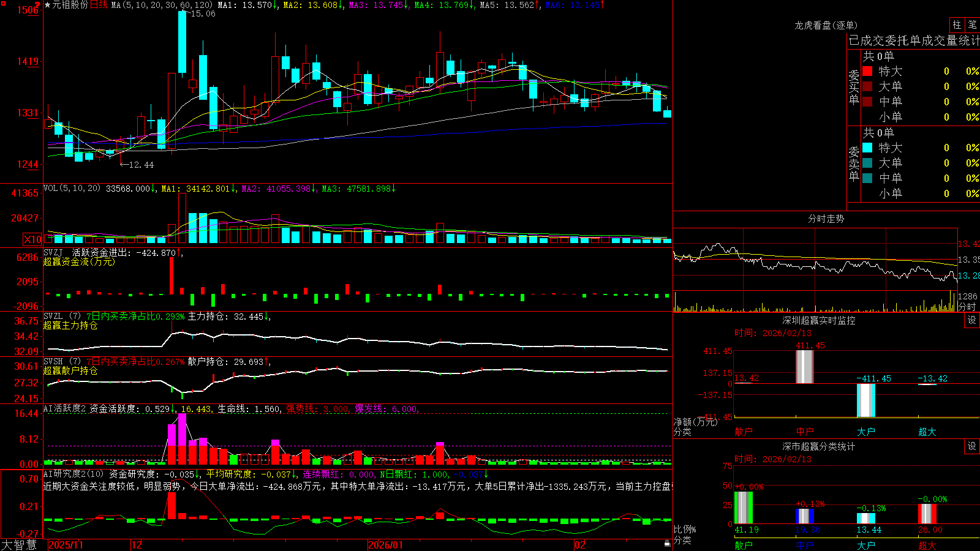Switch to 笔 tick view in 龙虎看盘
The height and width of the screenshot is (551, 980).
click(973, 24)
